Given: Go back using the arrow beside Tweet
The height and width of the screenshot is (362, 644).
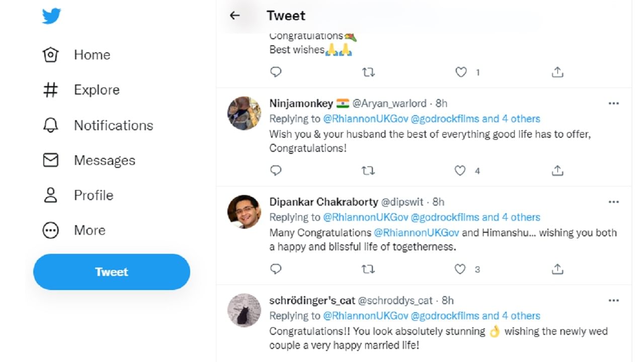Looking at the screenshot, I should [234, 16].
